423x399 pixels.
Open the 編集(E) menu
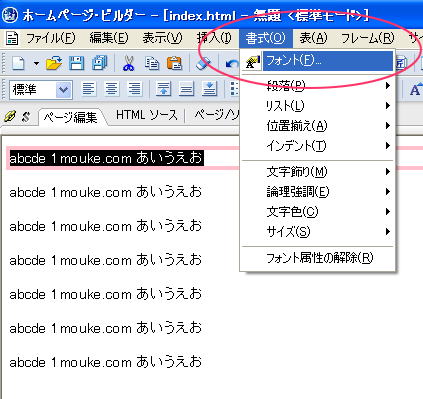pos(109,38)
